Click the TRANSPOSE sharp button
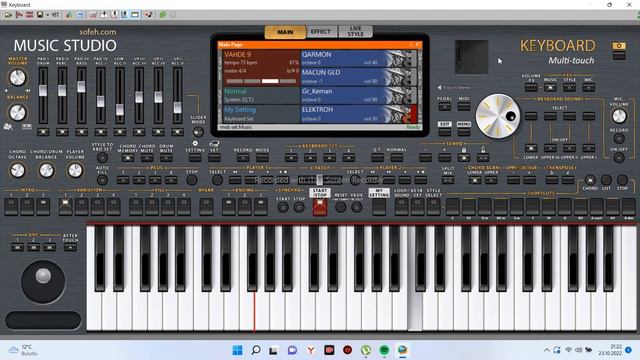The width and height of the screenshot is (640, 360). pyautogui.click(x=567, y=180)
